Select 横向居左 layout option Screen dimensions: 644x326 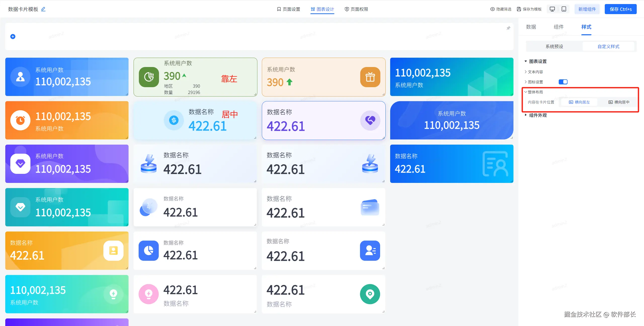(579, 102)
